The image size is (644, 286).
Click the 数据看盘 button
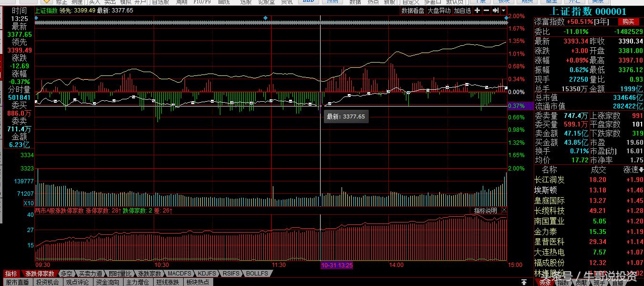pyautogui.click(x=413, y=11)
